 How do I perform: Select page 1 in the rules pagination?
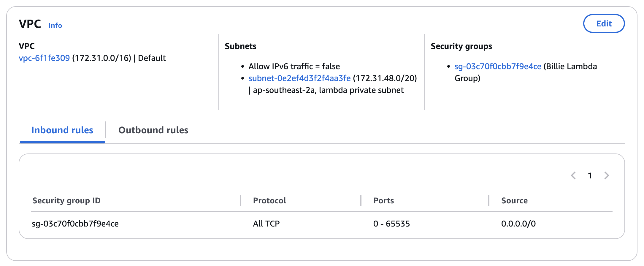590,175
